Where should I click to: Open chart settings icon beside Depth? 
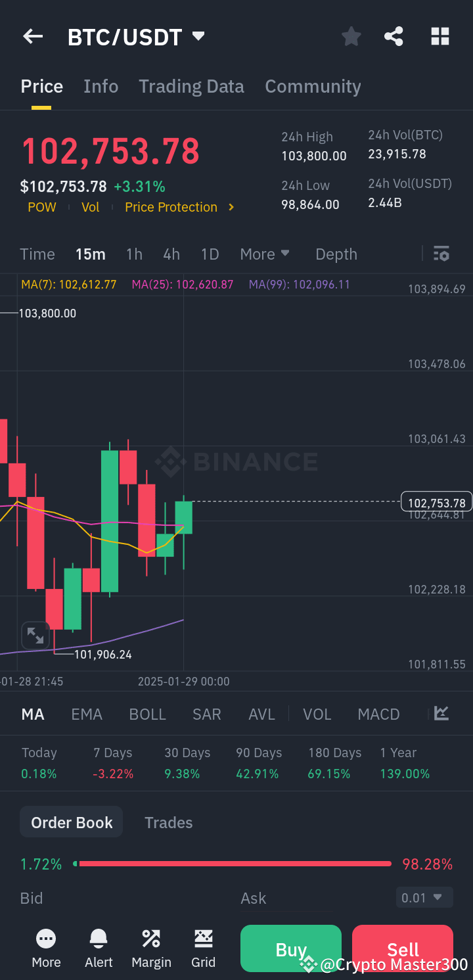click(x=441, y=254)
